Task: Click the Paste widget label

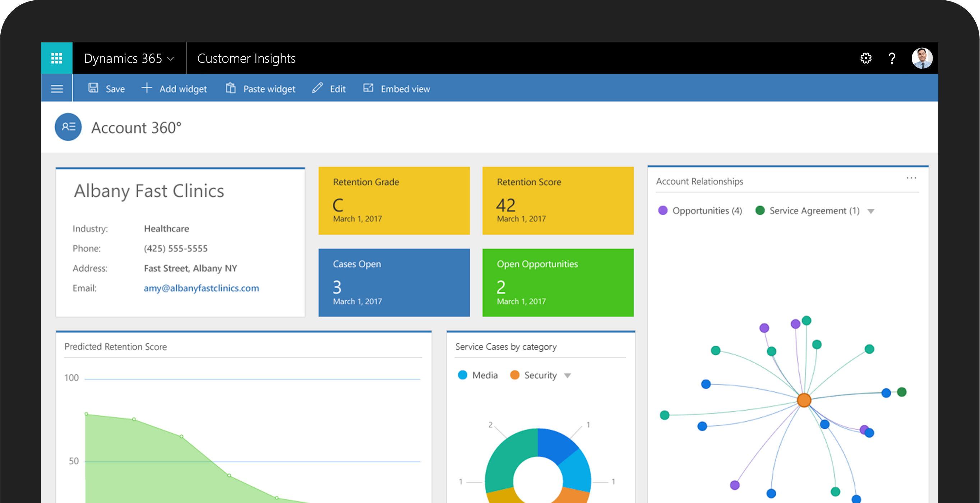Action: 269,89
